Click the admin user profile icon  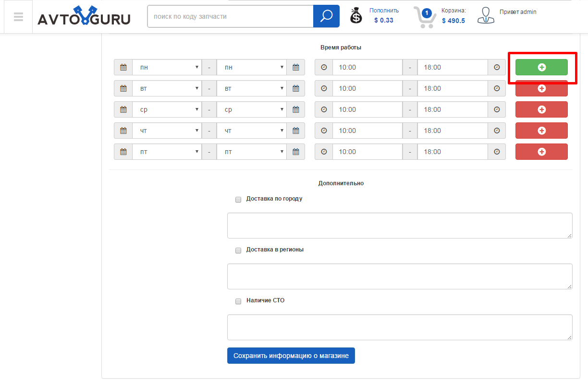(x=486, y=15)
